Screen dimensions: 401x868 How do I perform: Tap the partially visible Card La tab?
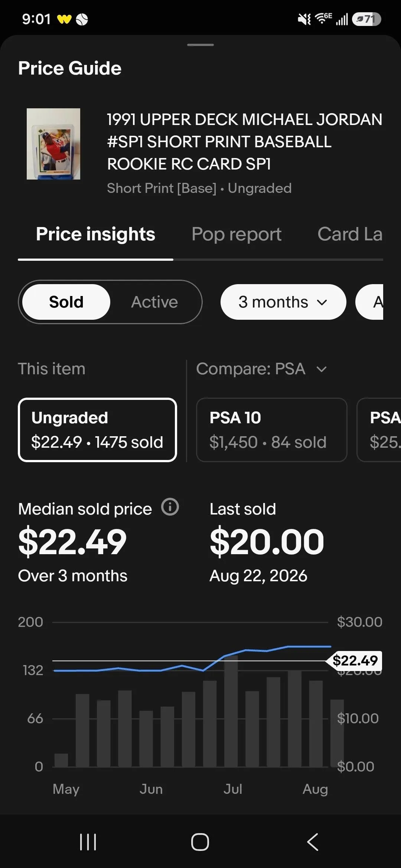[x=350, y=234]
